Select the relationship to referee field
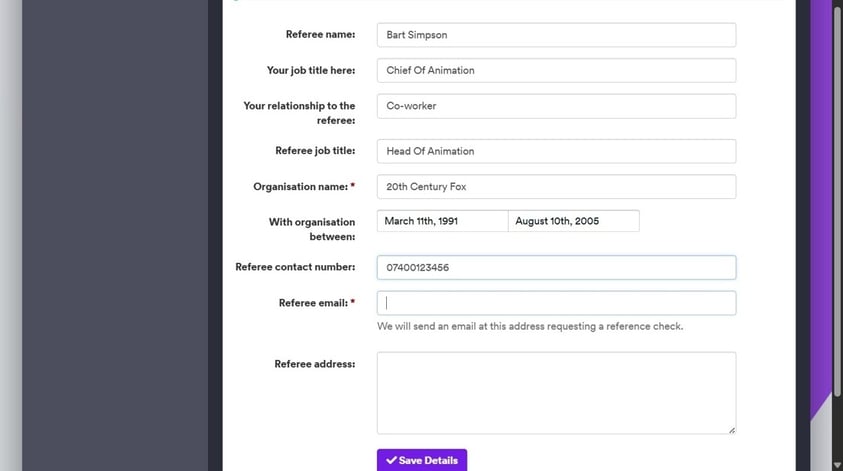 click(556, 106)
